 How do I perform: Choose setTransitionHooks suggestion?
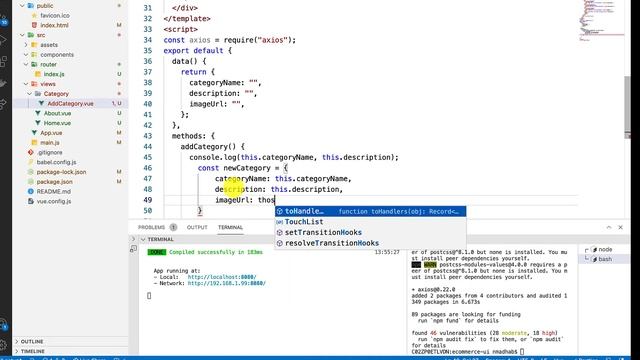pos(371,233)
